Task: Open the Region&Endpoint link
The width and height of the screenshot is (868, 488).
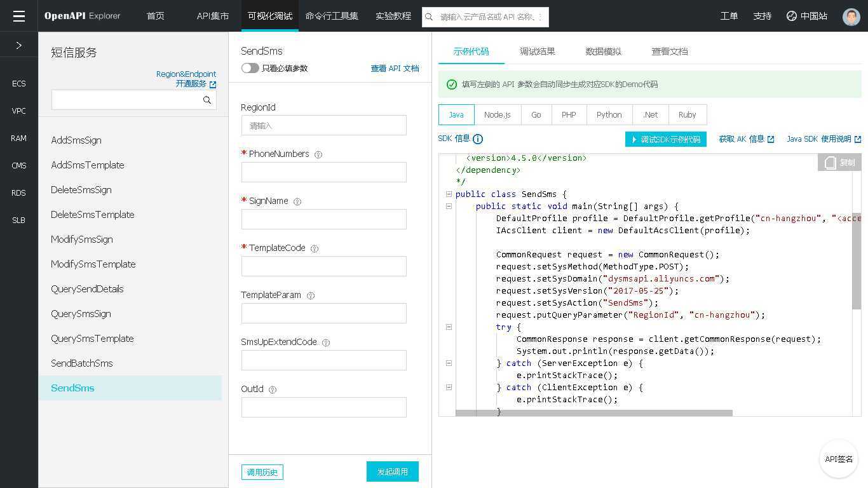Action: 186,74
